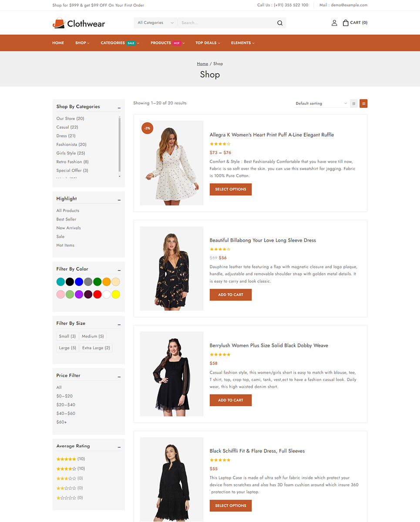Switch to grid view layout icon
Viewport: 420px width, 522px height.
354,104
